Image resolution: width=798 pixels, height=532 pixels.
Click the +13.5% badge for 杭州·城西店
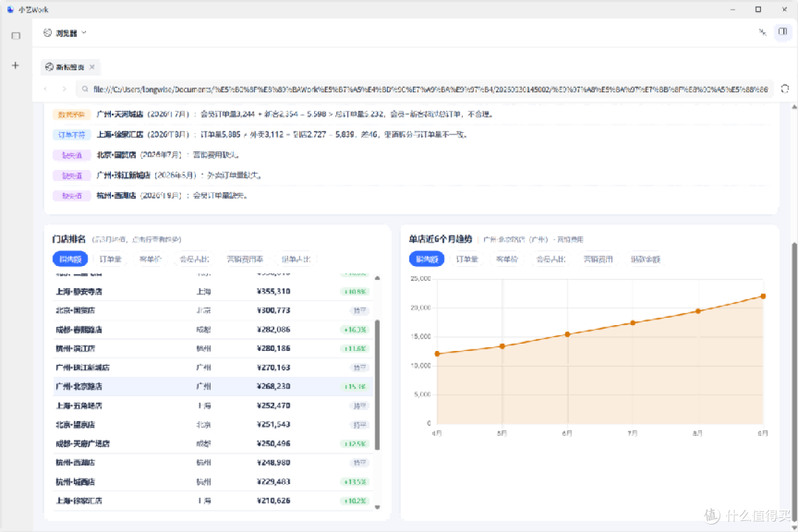[355, 482]
